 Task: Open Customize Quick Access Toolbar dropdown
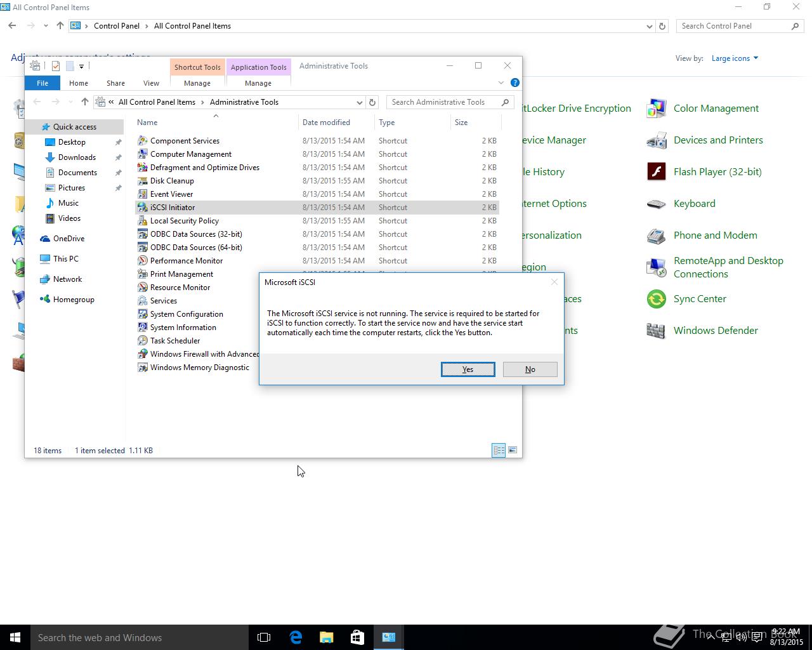point(81,66)
